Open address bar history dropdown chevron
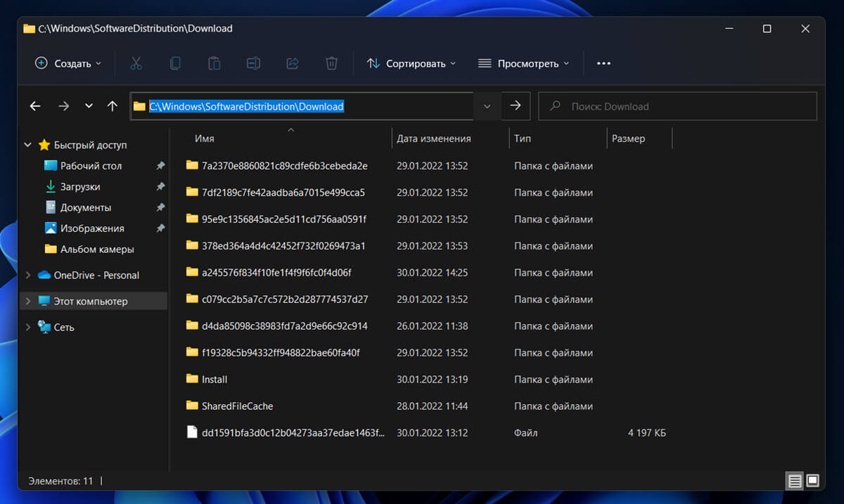This screenshot has width=844, height=504. click(x=487, y=106)
